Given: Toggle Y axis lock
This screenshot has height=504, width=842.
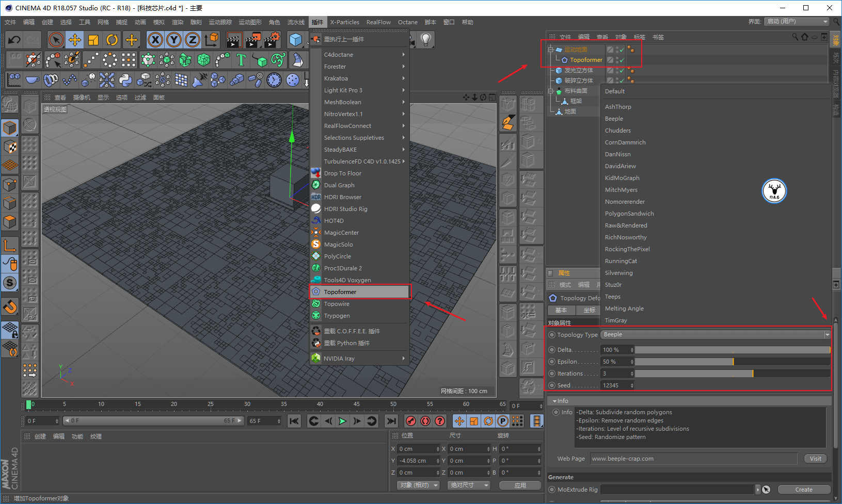Looking at the screenshot, I should pos(174,40).
